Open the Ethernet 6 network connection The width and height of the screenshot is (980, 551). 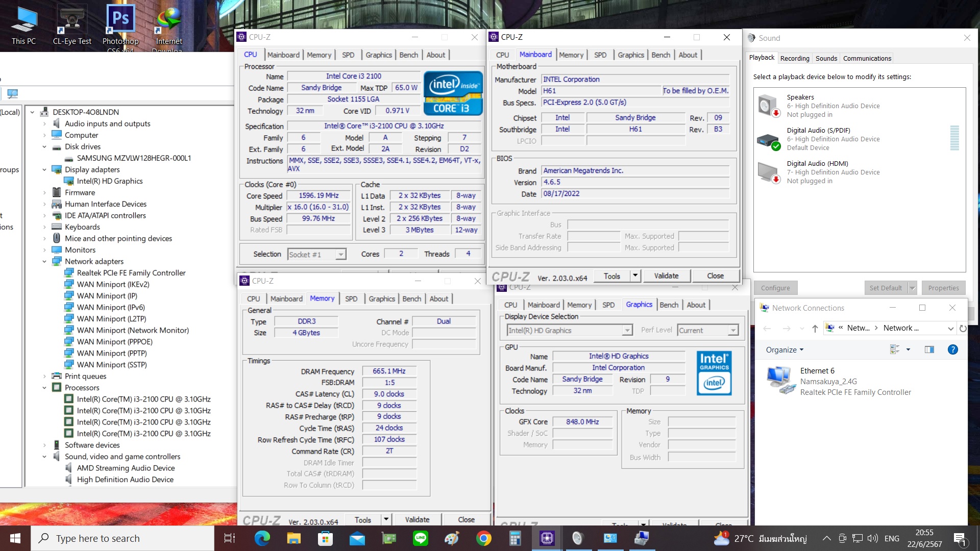tap(839, 382)
